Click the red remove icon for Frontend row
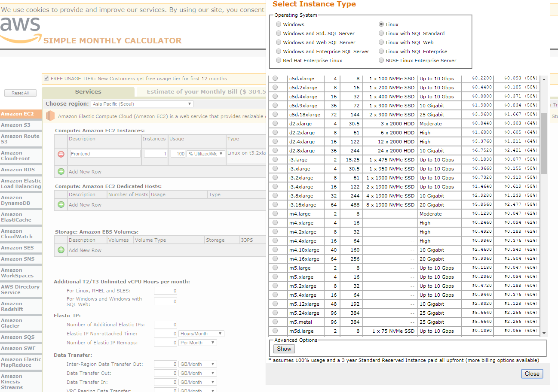 [x=61, y=154]
